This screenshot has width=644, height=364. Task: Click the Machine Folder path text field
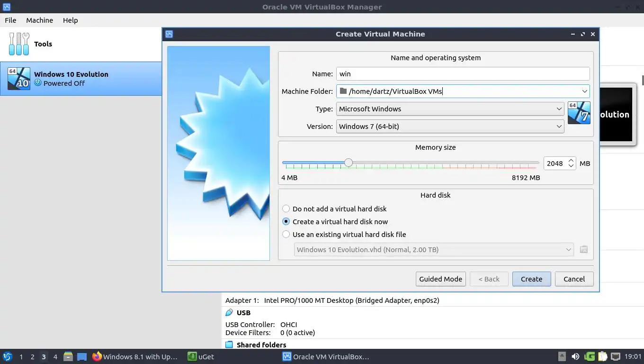(x=463, y=91)
